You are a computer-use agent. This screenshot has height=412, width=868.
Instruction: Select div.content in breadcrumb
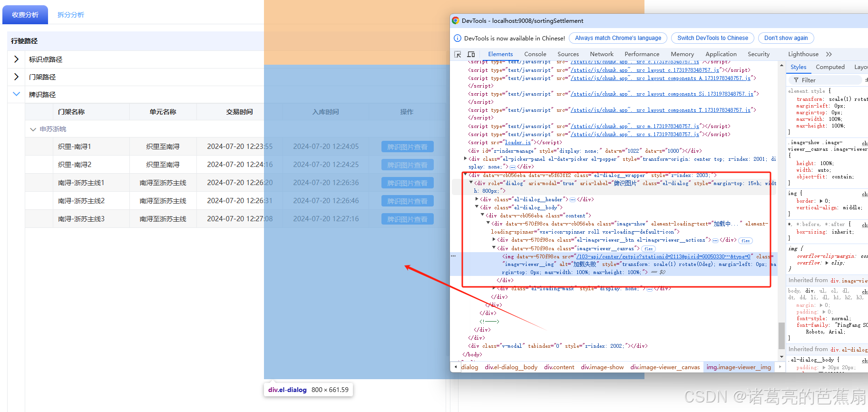[559, 367]
